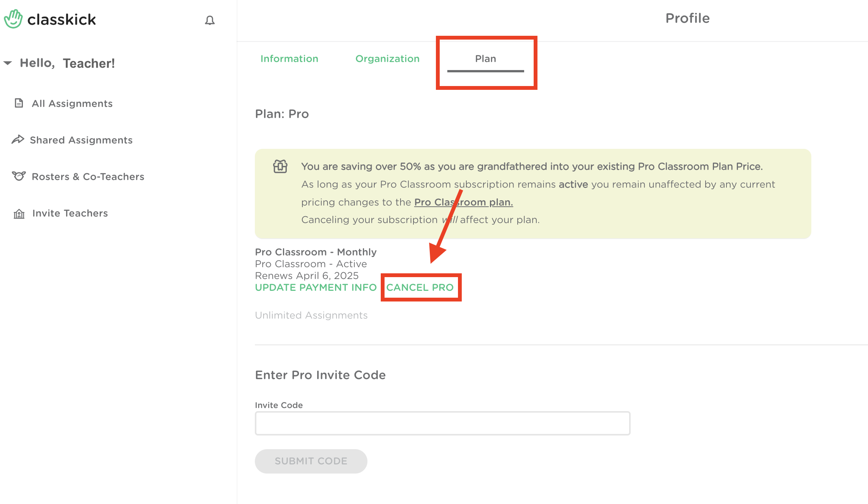Open notifications with the bell icon
868x504 pixels.
(210, 20)
